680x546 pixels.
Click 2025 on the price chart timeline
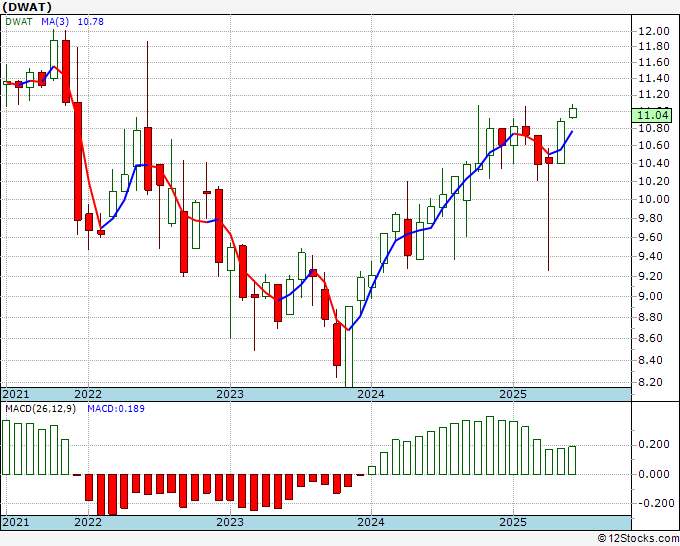click(x=513, y=394)
